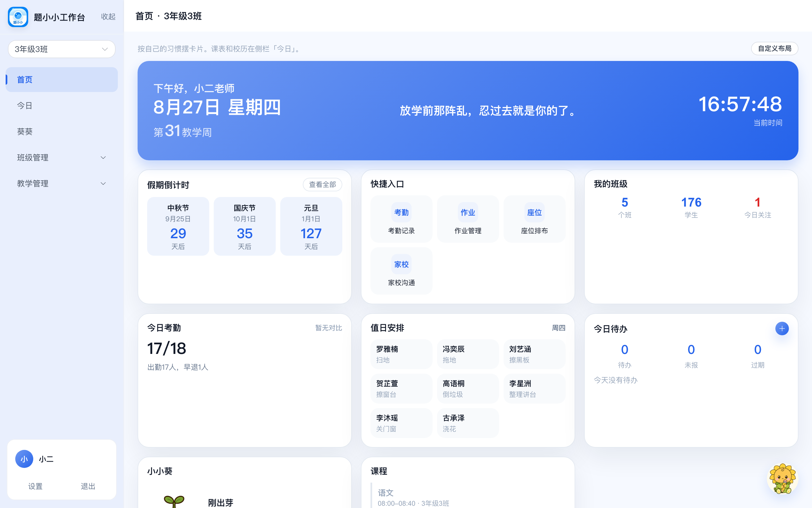The width and height of the screenshot is (812, 508).
Task: Click the 0 未报 counter
Action: coord(691,356)
